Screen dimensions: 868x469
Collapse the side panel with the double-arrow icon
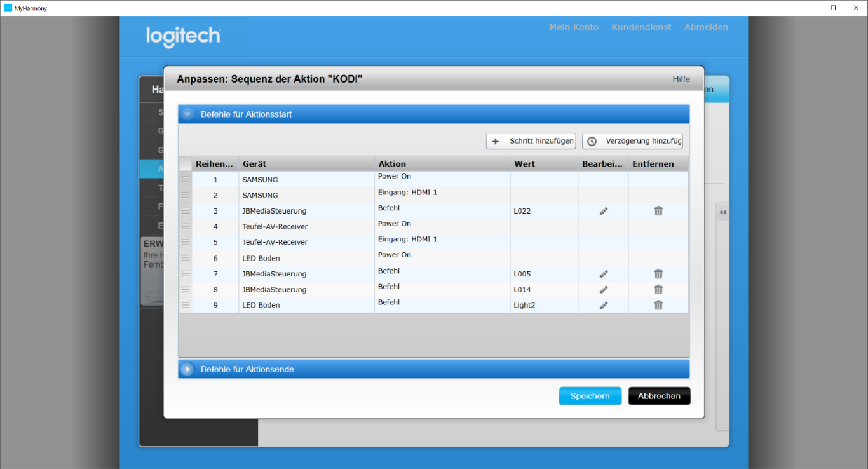tap(722, 212)
